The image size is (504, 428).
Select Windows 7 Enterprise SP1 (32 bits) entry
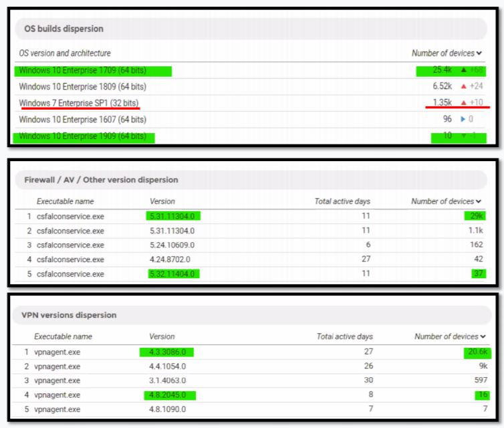[x=79, y=103]
